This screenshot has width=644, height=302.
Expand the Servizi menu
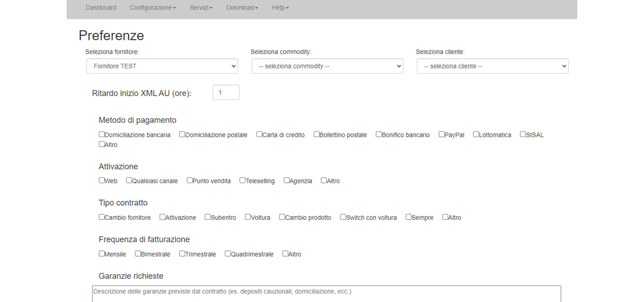tap(201, 8)
